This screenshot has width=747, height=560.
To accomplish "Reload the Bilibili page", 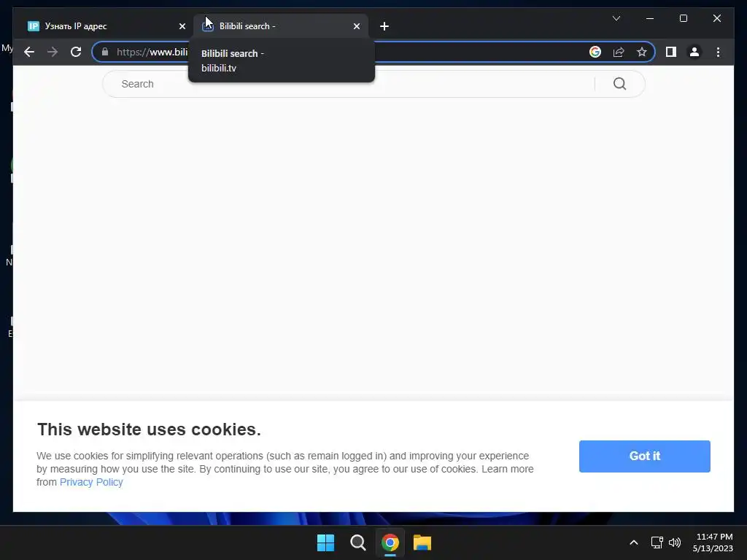I will tap(76, 52).
